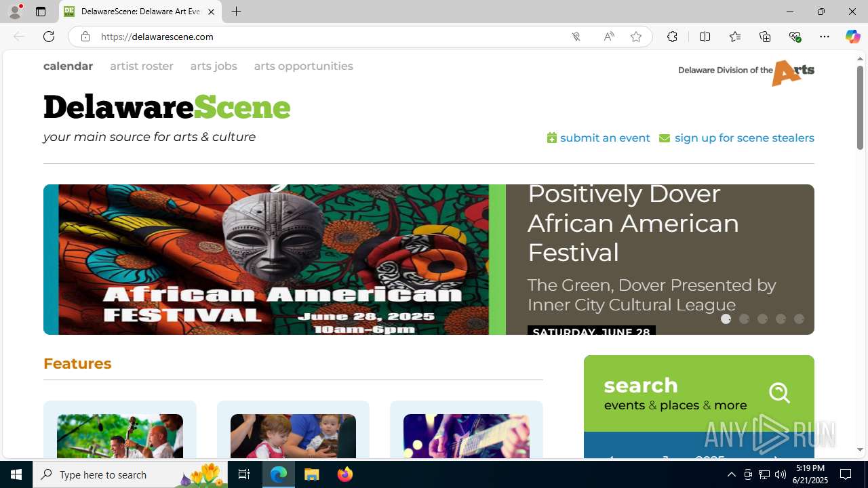868x488 pixels.
Task: Open the artist roster page
Action: 142,66
